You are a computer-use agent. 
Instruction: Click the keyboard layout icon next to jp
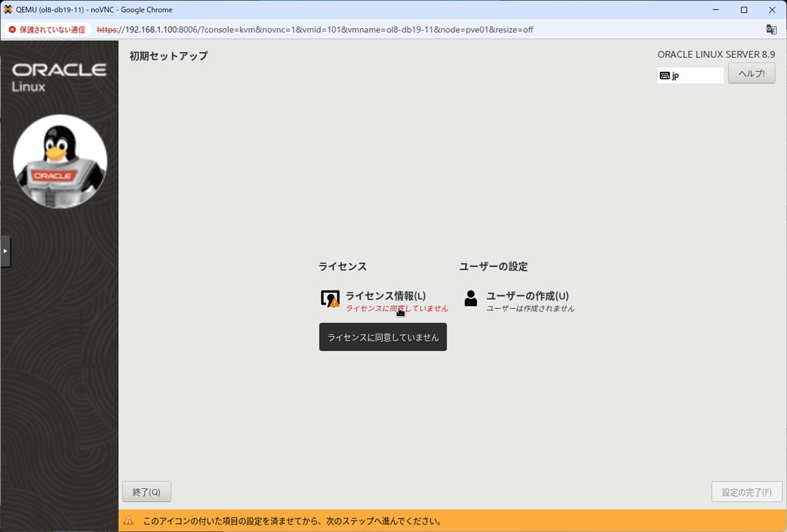click(x=665, y=76)
